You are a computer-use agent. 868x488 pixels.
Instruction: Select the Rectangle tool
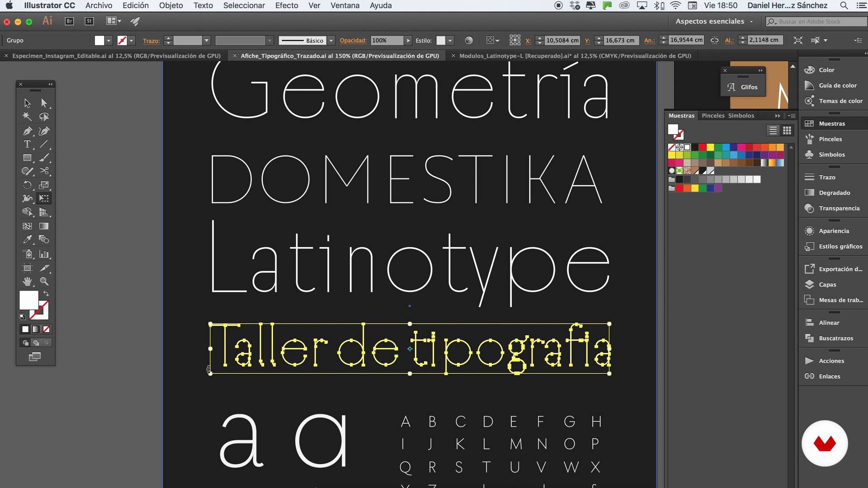click(27, 158)
